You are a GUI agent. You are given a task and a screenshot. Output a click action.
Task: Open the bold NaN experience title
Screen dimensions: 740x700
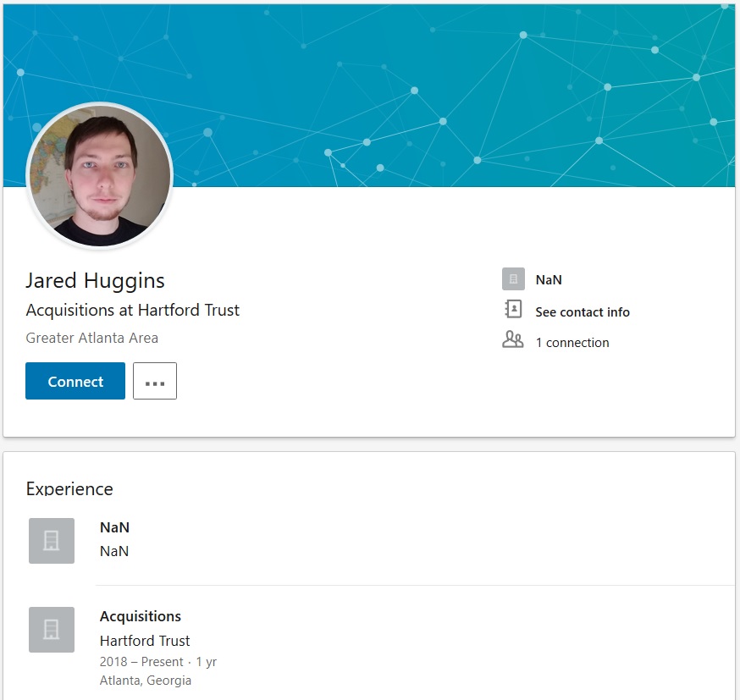coord(114,527)
